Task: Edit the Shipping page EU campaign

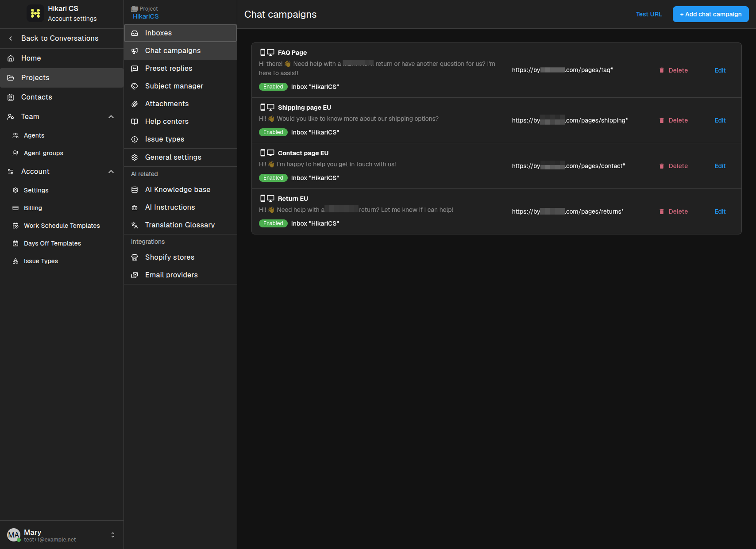Action: click(x=720, y=120)
